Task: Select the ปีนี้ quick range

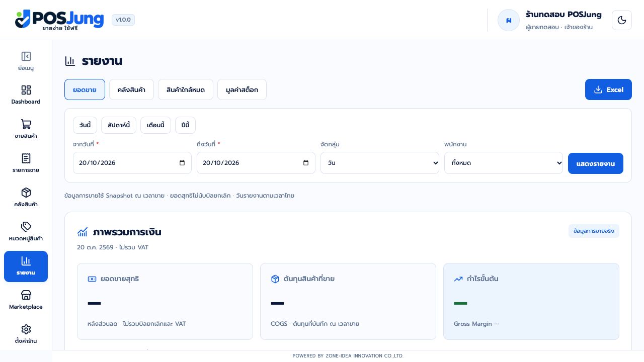Action: 185,125
